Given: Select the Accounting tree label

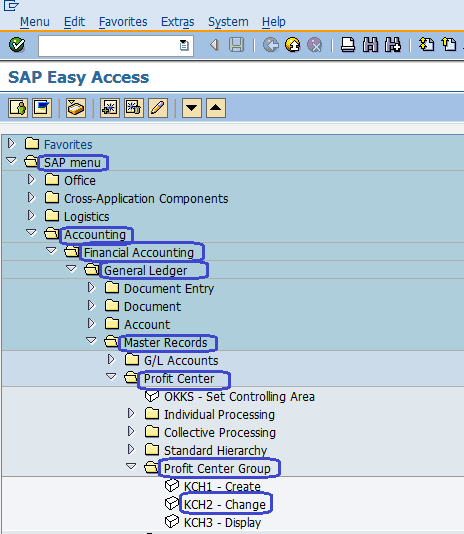Looking at the screenshot, I should 95,235.
